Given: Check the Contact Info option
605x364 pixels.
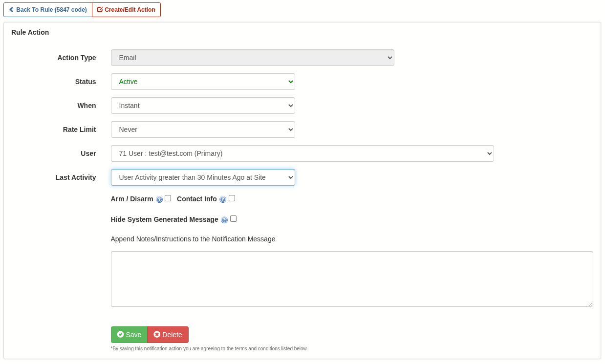Looking at the screenshot, I should (x=232, y=198).
